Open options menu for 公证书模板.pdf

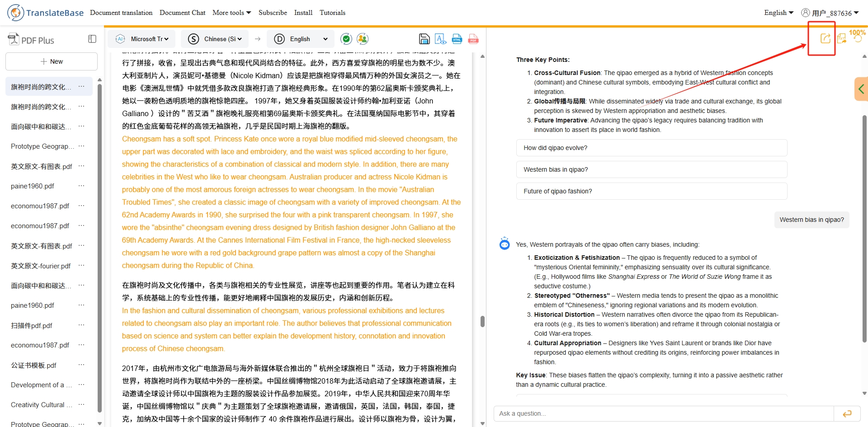point(81,365)
